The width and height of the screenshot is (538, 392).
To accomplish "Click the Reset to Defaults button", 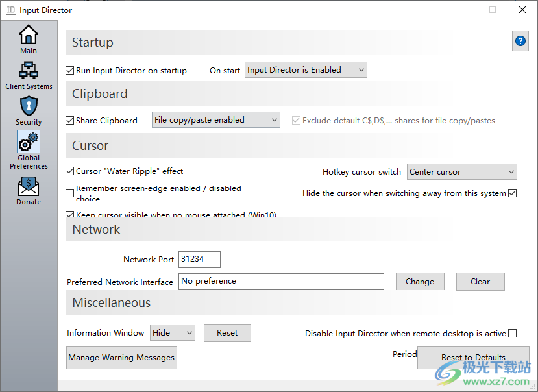I will [473, 358].
